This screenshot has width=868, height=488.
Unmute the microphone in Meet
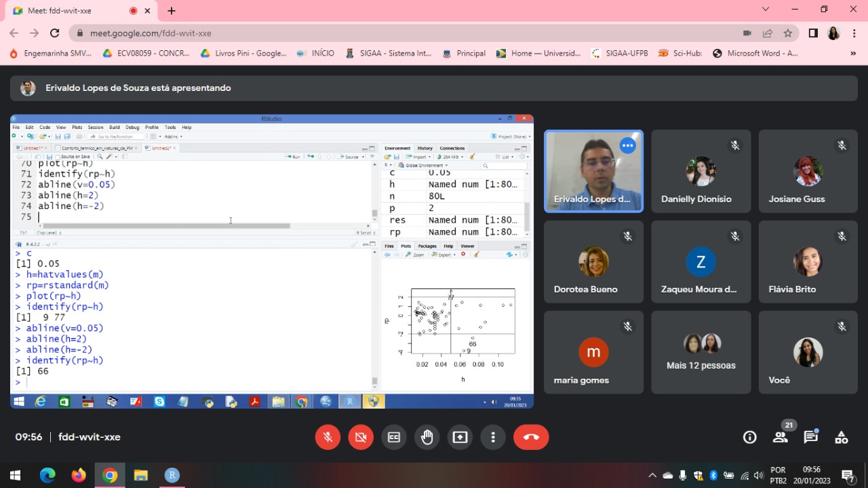(x=328, y=437)
